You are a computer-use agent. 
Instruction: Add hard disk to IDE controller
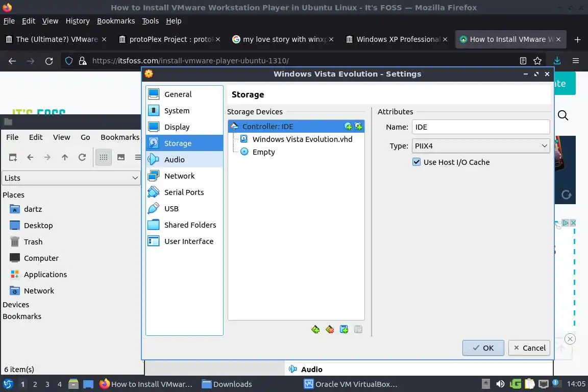(358, 127)
